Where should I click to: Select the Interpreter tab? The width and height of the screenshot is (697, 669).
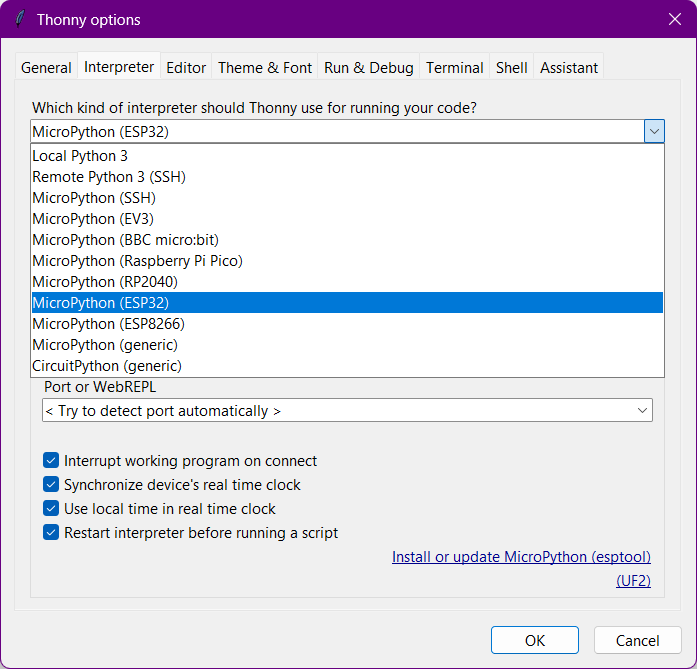(119, 67)
